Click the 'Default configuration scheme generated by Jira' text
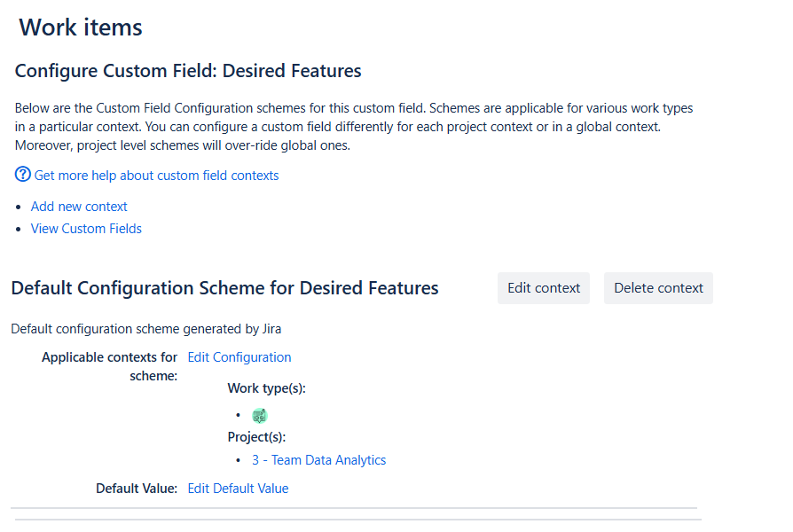Screen dimensions: 793x532 (x=146, y=329)
